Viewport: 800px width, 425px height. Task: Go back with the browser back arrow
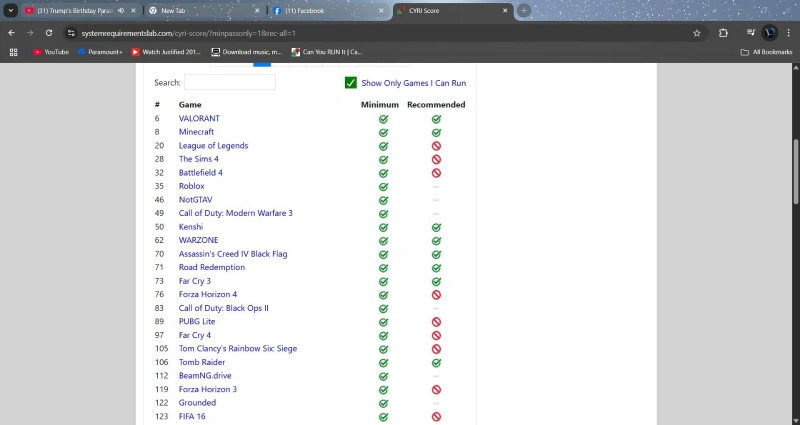tap(11, 33)
